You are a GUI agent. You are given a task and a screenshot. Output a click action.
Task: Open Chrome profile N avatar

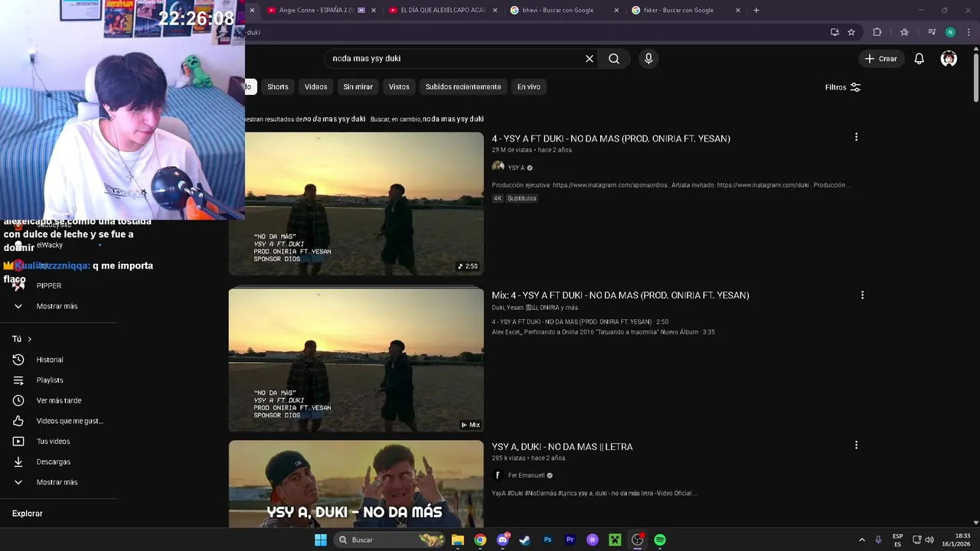point(950,32)
